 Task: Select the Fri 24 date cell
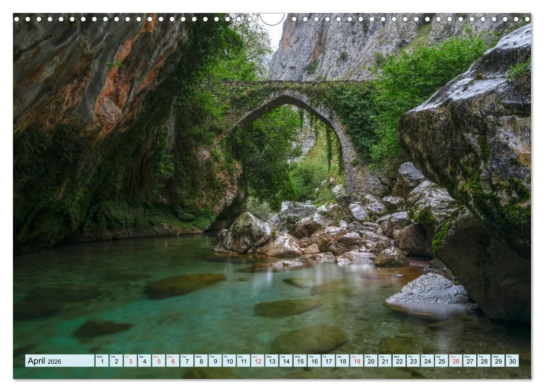click(427, 361)
